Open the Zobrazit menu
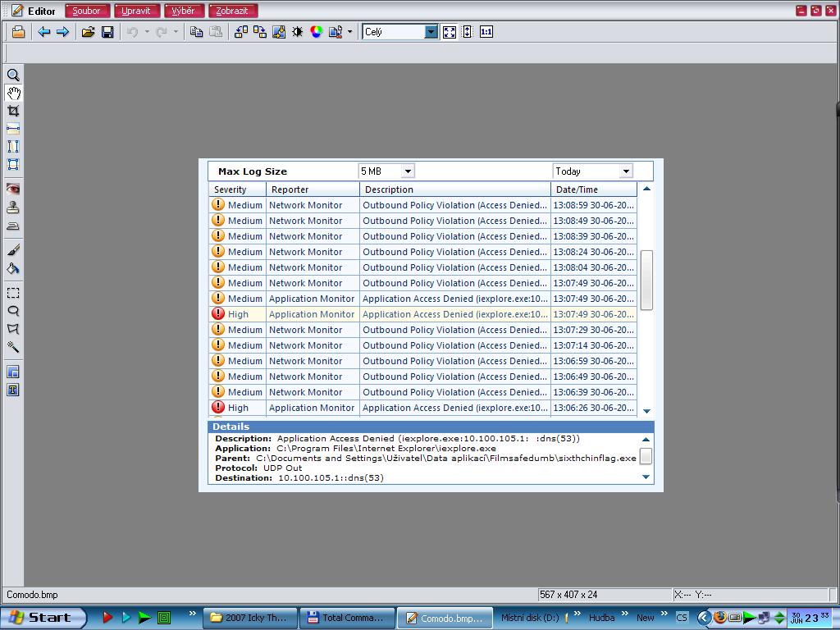The height and width of the screenshot is (630, 840). [233, 11]
